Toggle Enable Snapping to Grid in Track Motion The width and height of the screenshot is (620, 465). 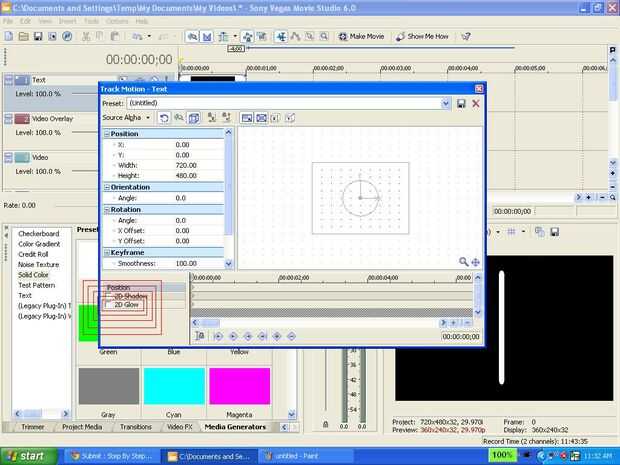tap(179, 118)
